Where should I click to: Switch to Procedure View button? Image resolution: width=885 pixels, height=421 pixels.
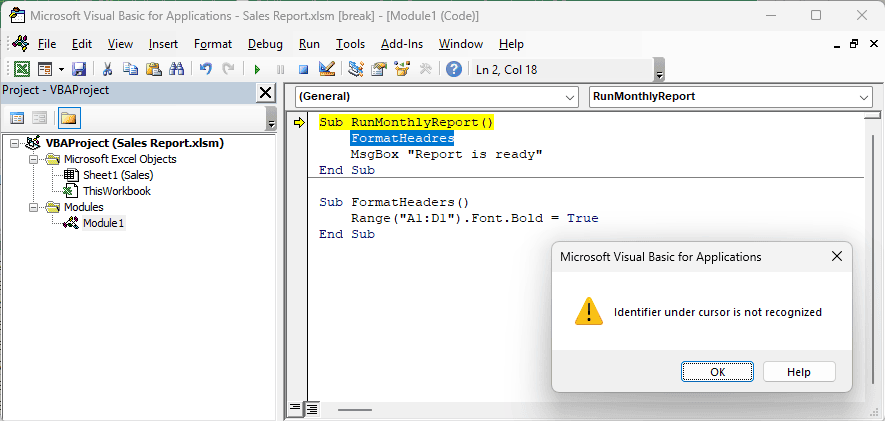[295, 408]
